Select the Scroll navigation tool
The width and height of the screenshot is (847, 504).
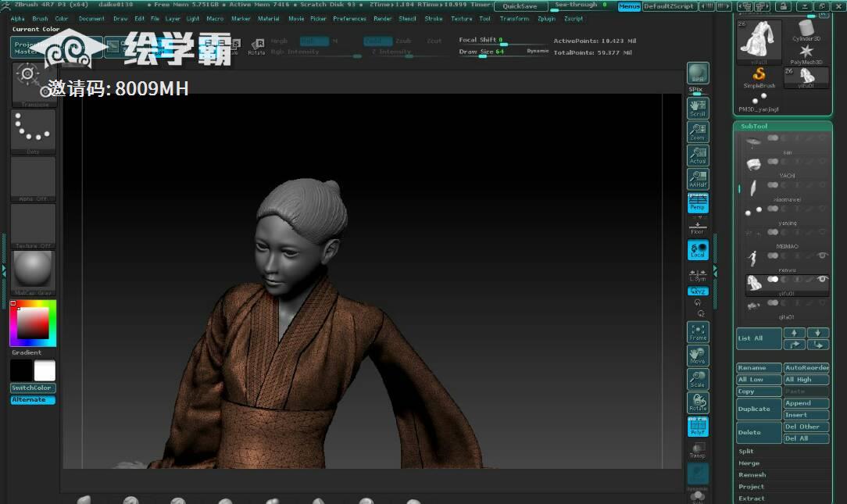point(697,108)
